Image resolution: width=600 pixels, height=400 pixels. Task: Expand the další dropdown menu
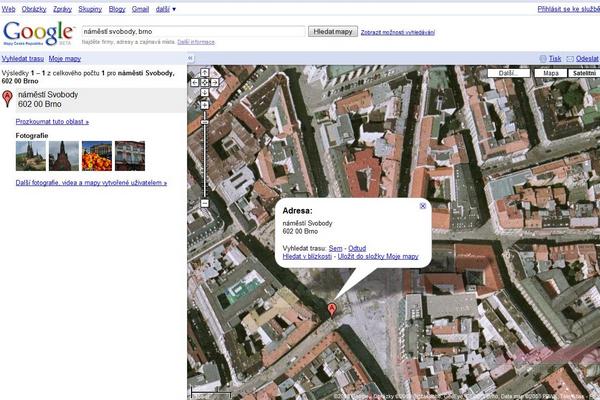(x=166, y=9)
